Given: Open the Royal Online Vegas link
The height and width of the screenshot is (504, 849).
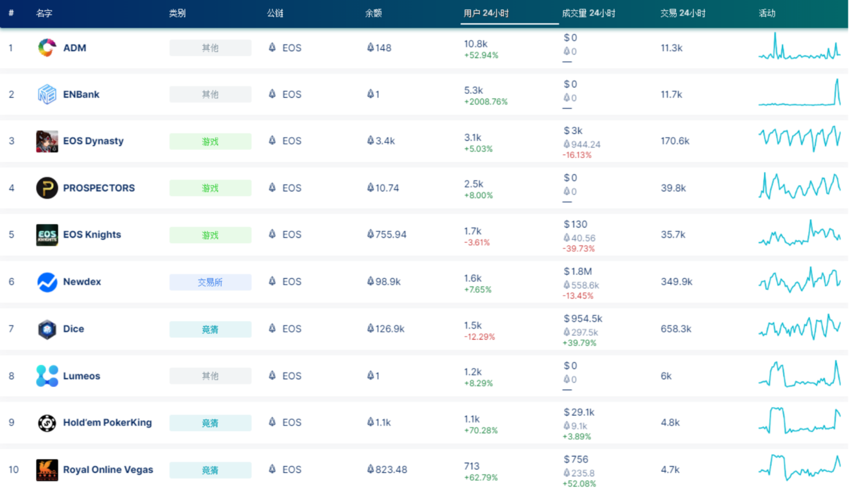Looking at the screenshot, I should click(x=108, y=470).
